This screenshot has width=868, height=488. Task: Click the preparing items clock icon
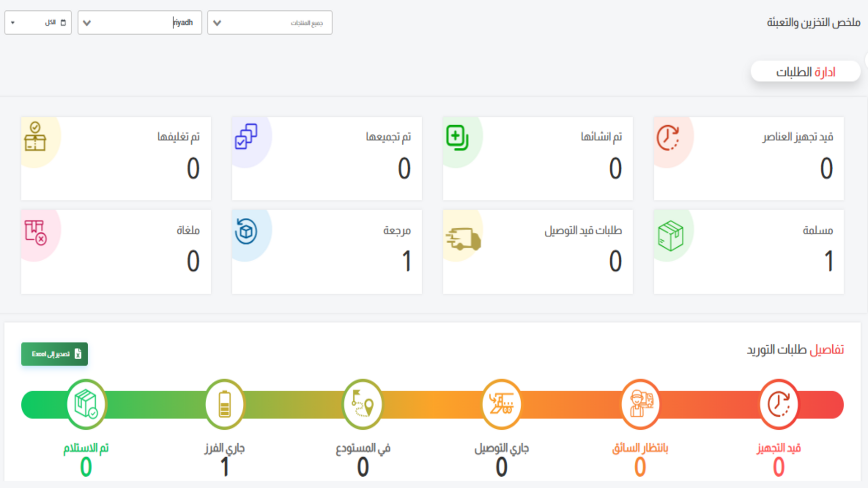pos(668,138)
